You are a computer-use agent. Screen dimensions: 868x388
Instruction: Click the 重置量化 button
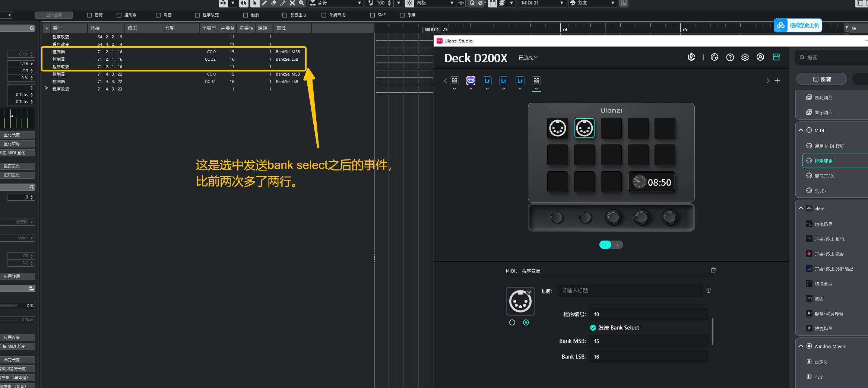18,166
